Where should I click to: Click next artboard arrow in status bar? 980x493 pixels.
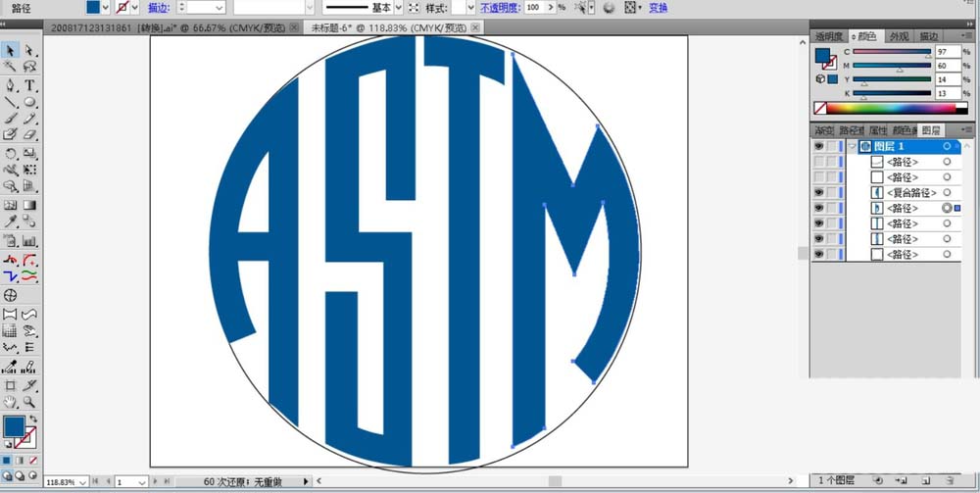156,482
